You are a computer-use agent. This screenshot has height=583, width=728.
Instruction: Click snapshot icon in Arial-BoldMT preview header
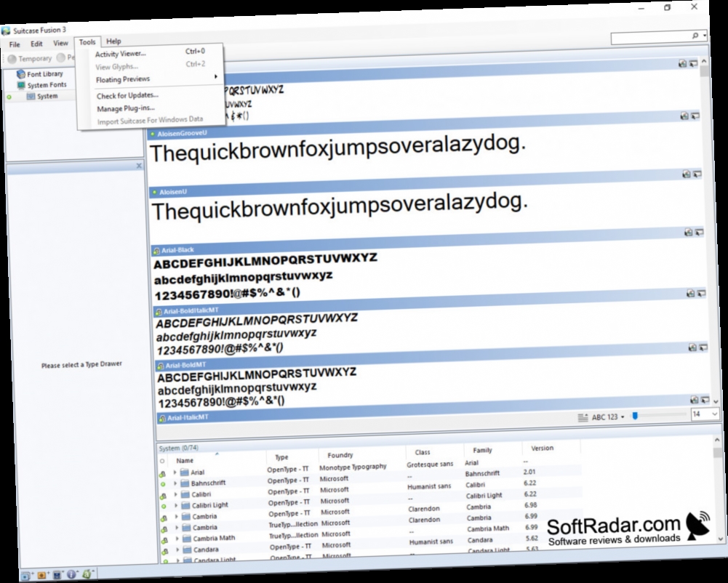tap(692, 347)
